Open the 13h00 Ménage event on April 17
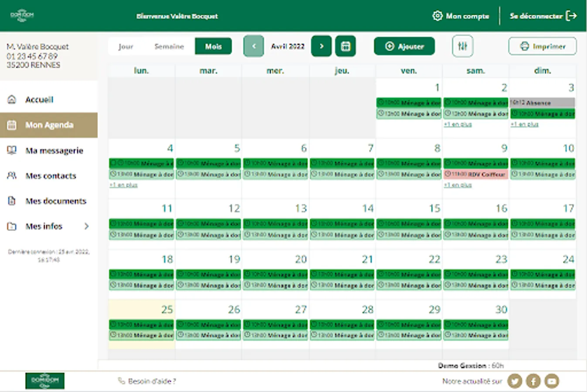Image resolution: width=587 pixels, height=392 pixels. 543,235
